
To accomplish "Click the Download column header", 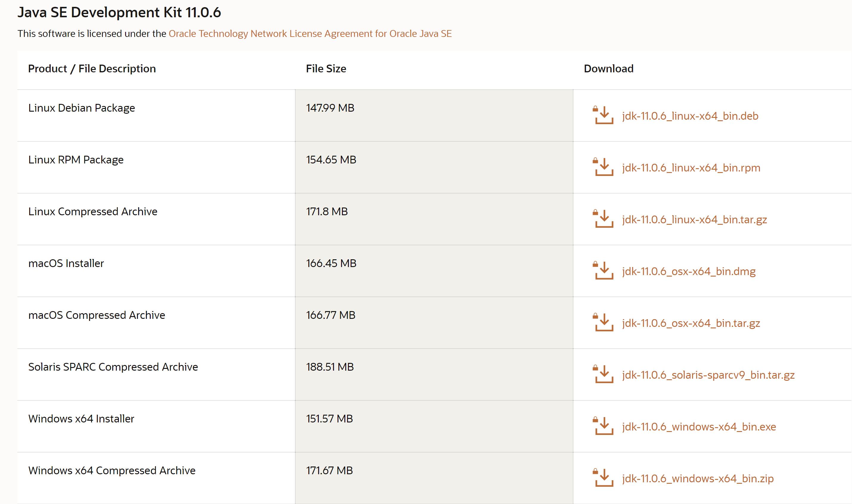I will point(608,68).
